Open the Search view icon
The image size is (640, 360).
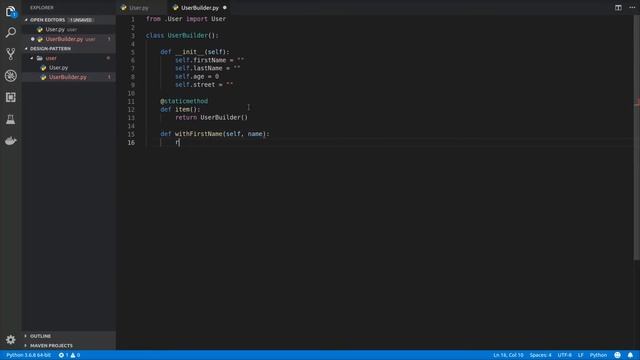click(11, 32)
